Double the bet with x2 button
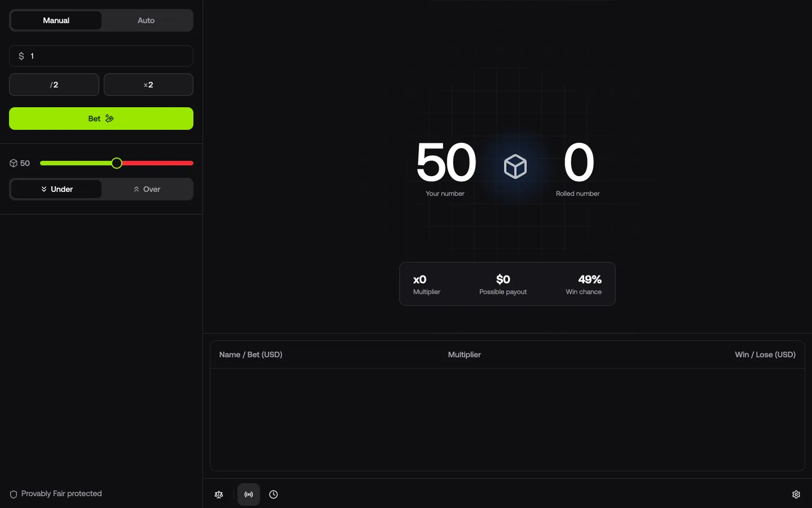812x508 pixels. pyautogui.click(x=149, y=85)
